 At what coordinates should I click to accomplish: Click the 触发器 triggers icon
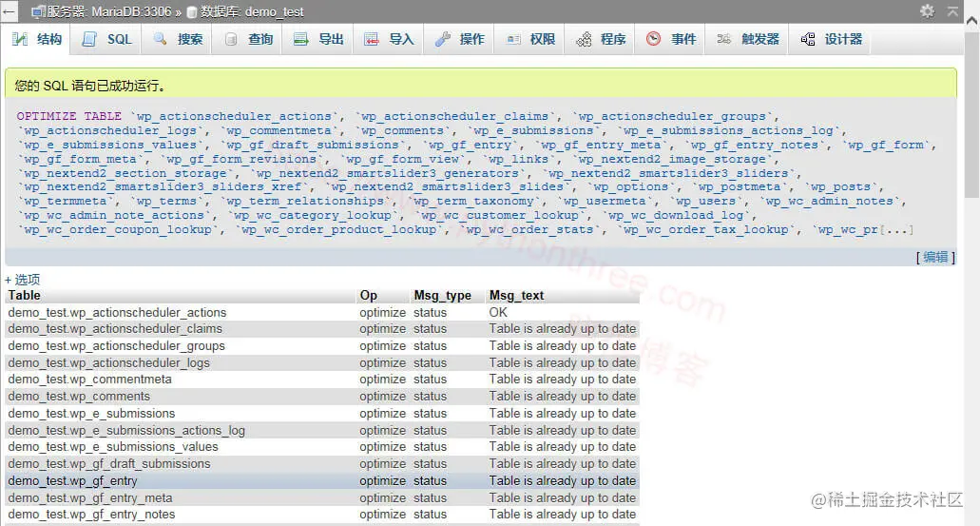pyautogui.click(x=723, y=39)
